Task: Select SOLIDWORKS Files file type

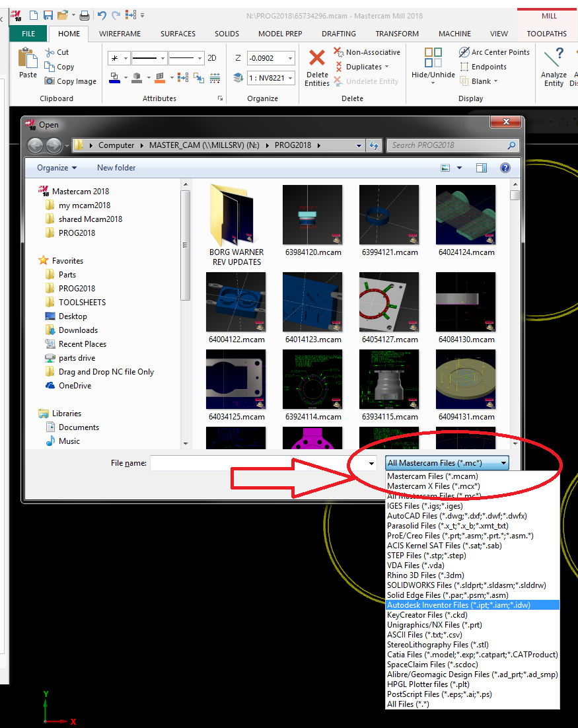Action: click(x=472, y=585)
